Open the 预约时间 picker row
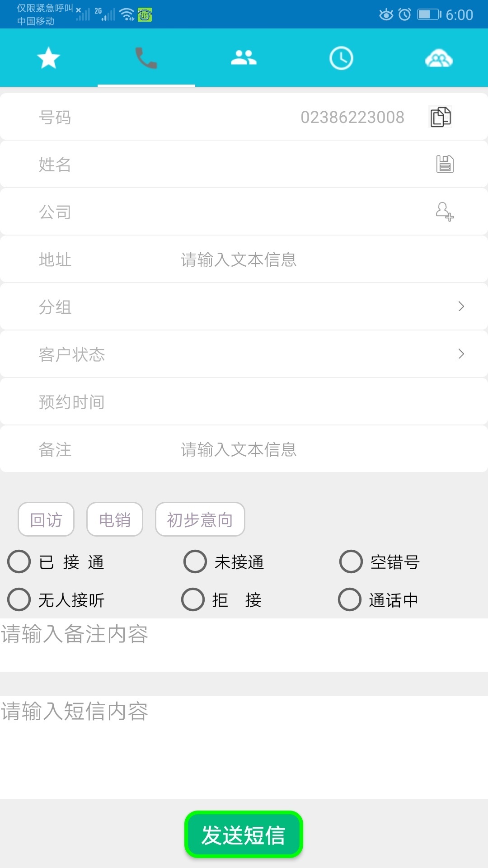Image resolution: width=488 pixels, height=868 pixels. click(244, 402)
